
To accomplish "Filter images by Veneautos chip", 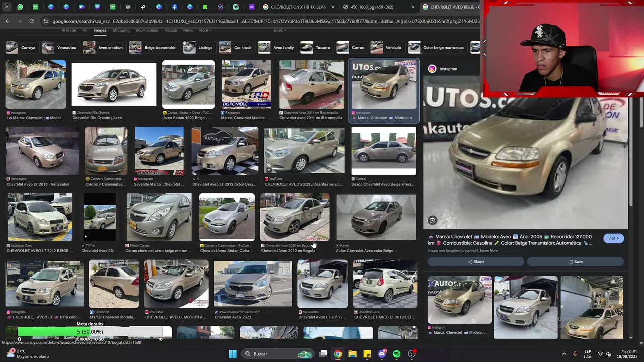I will tap(59, 48).
